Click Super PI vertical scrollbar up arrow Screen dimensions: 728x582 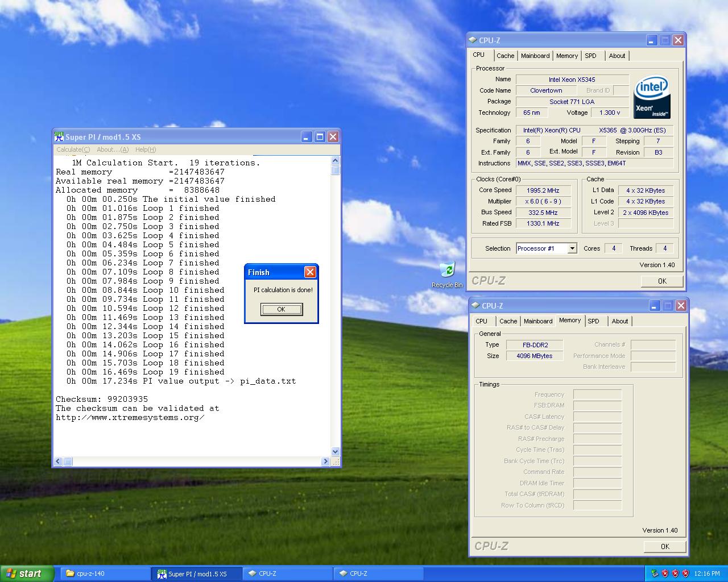pos(335,161)
